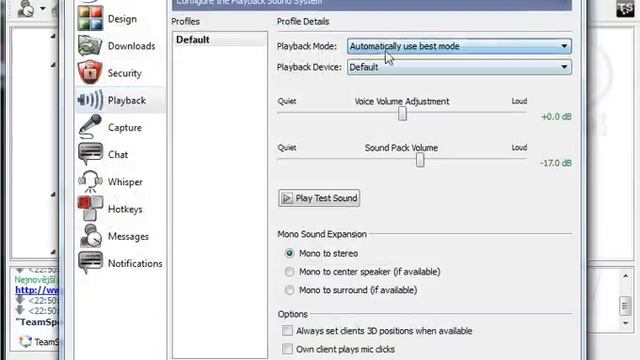Click the +0.0 dB voice volume value
Screen dimensions: 640x360
tap(556, 117)
